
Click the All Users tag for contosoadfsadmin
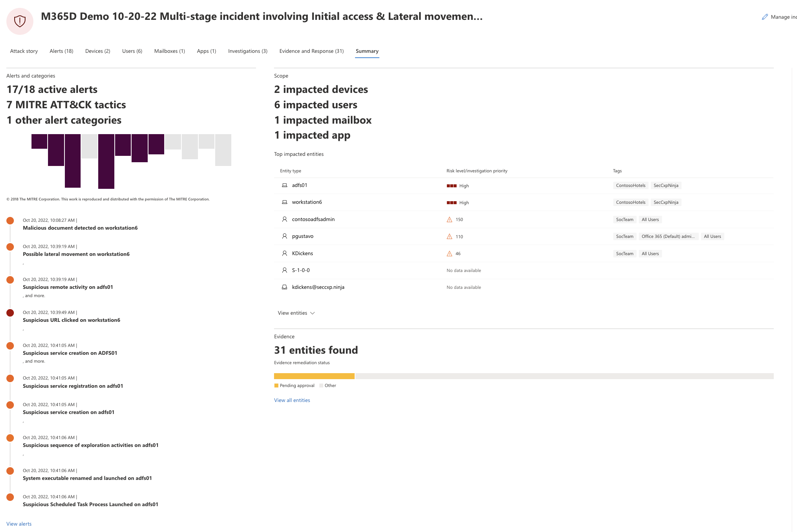(650, 220)
